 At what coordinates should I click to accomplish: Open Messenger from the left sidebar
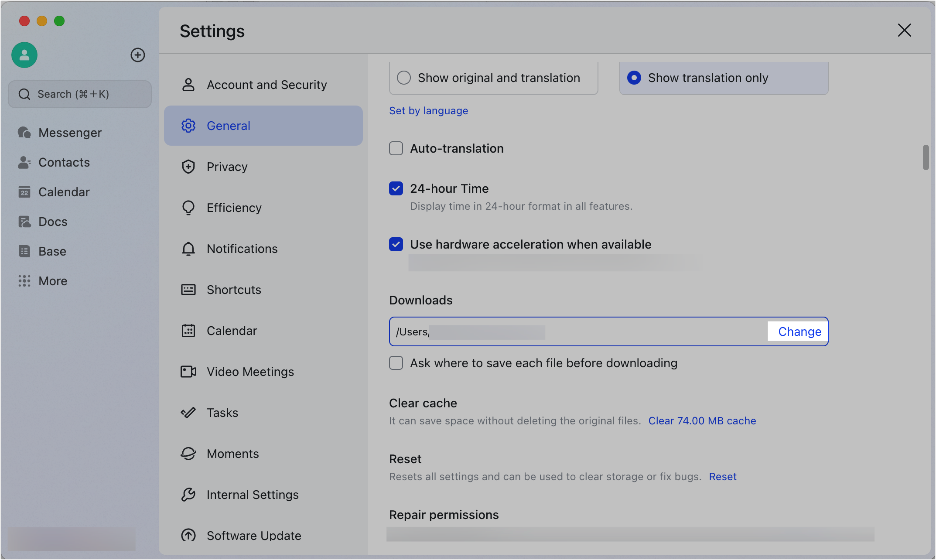pyautogui.click(x=70, y=133)
